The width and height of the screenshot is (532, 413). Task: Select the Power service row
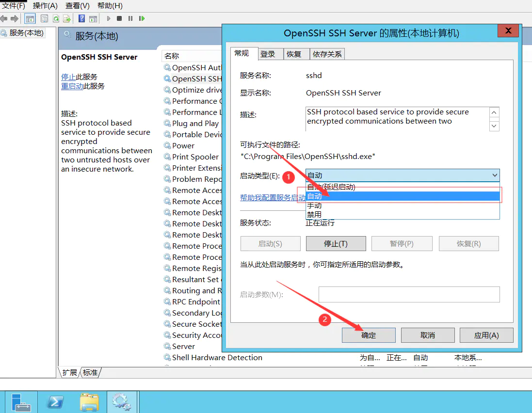tap(193, 146)
